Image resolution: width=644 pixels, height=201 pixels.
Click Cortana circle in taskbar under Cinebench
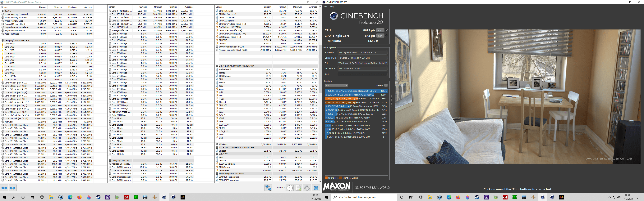[x=402, y=197]
